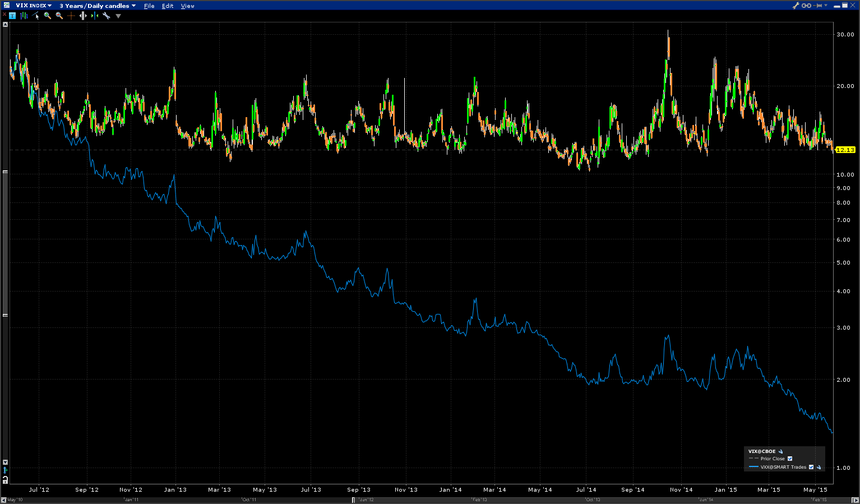Uncheck the VXX@SMART Trades checkbox
860x504 pixels.
(x=811, y=467)
